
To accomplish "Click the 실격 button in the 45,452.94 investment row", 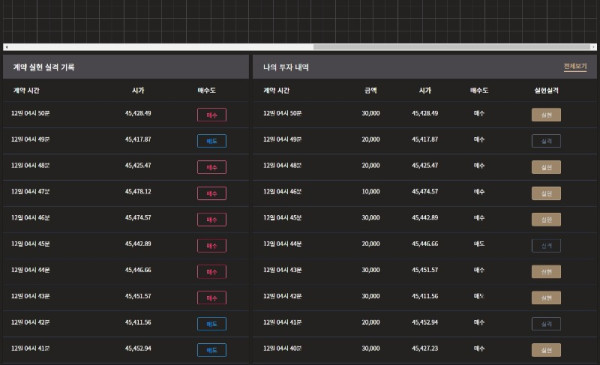I will pyautogui.click(x=546, y=324).
